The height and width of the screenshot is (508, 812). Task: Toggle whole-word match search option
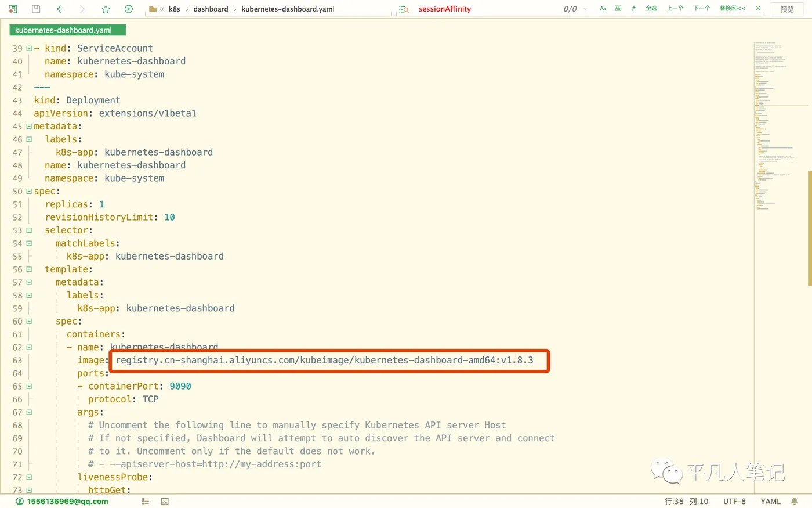tap(618, 9)
